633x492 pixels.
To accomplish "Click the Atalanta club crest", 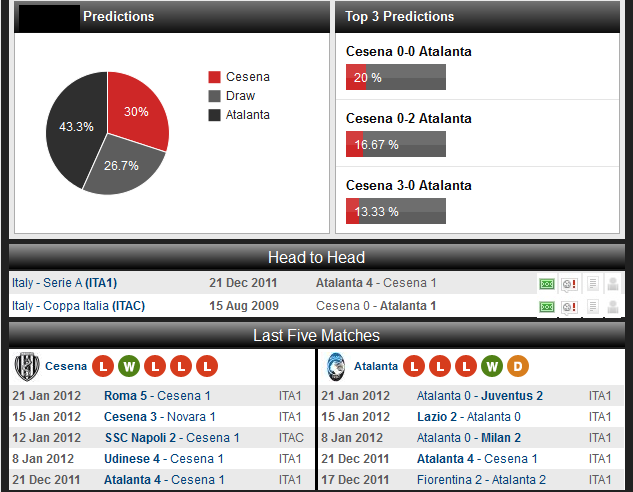I will coord(336,367).
